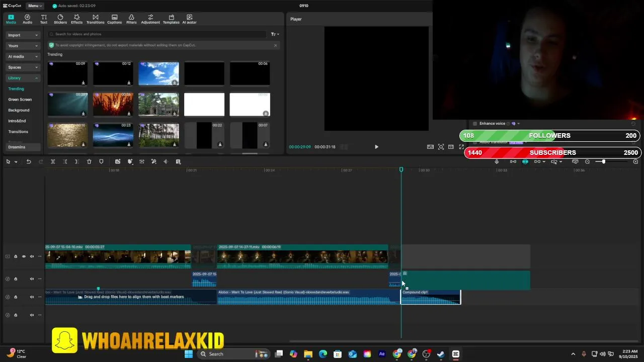This screenshot has width=644, height=362.
Task: Adjust the timeline zoom slider
Action: pyautogui.click(x=603, y=161)
